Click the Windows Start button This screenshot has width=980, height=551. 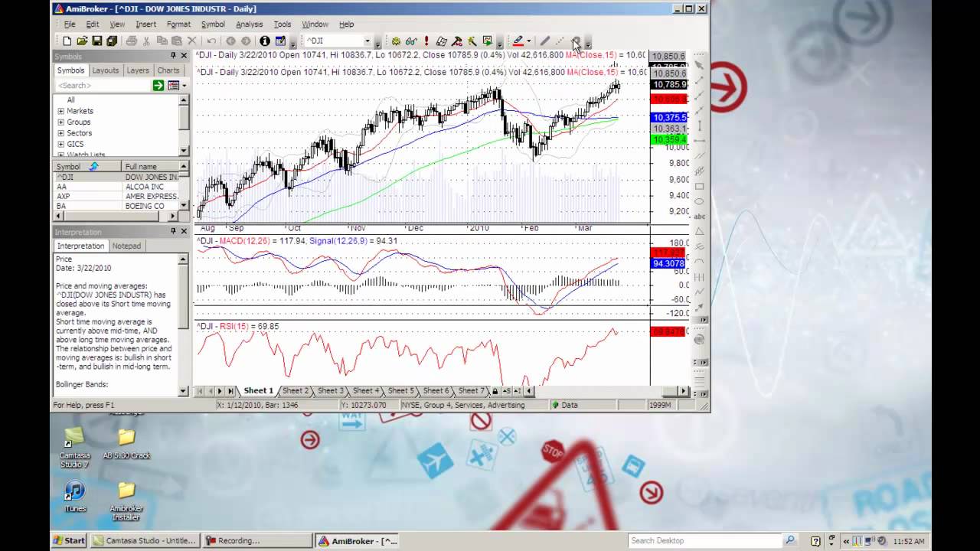pos(69,540)
